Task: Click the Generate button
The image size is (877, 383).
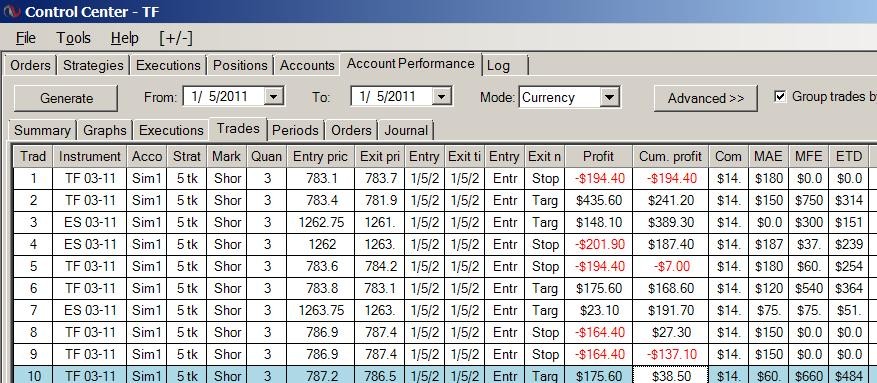Action: point(66,98)
